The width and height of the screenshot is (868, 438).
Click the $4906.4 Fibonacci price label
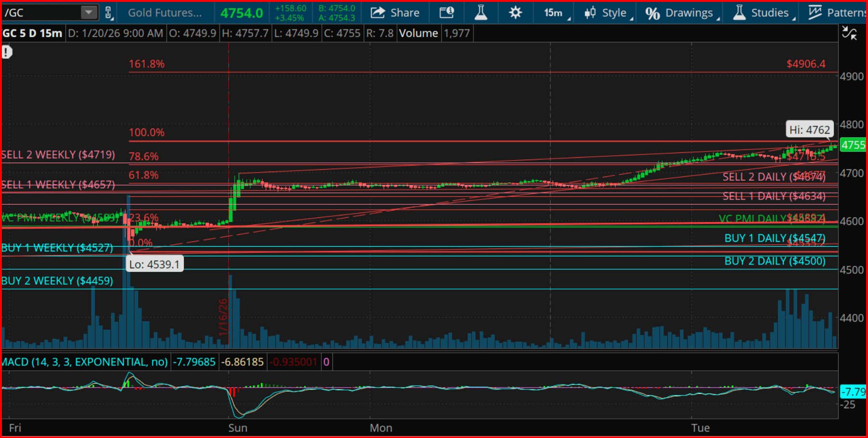tap(806, 64)
